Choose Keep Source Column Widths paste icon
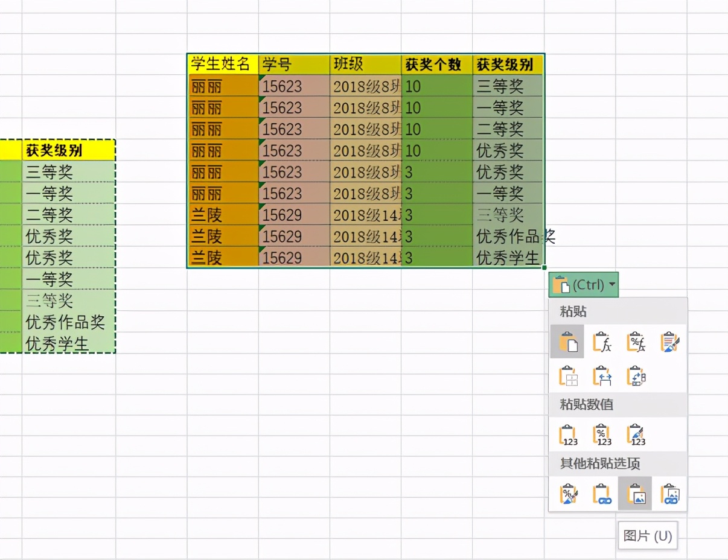 click(x=602, y=376)
